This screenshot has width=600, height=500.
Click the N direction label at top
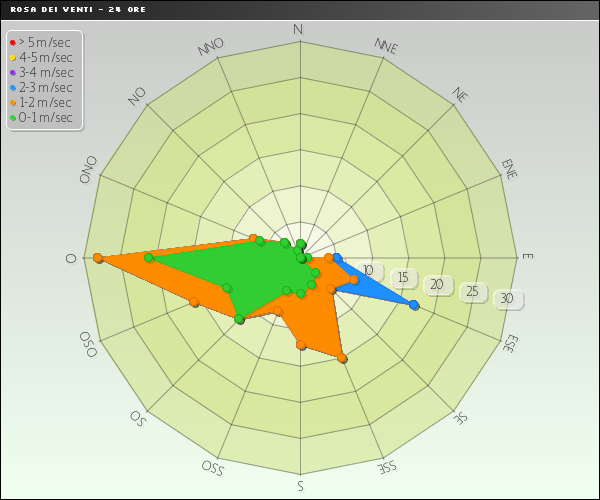298,29
